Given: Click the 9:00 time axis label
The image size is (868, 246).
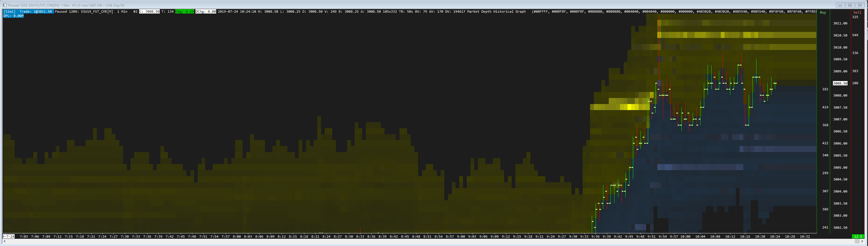Looking at the screenshot, I should tap(461, 237).
